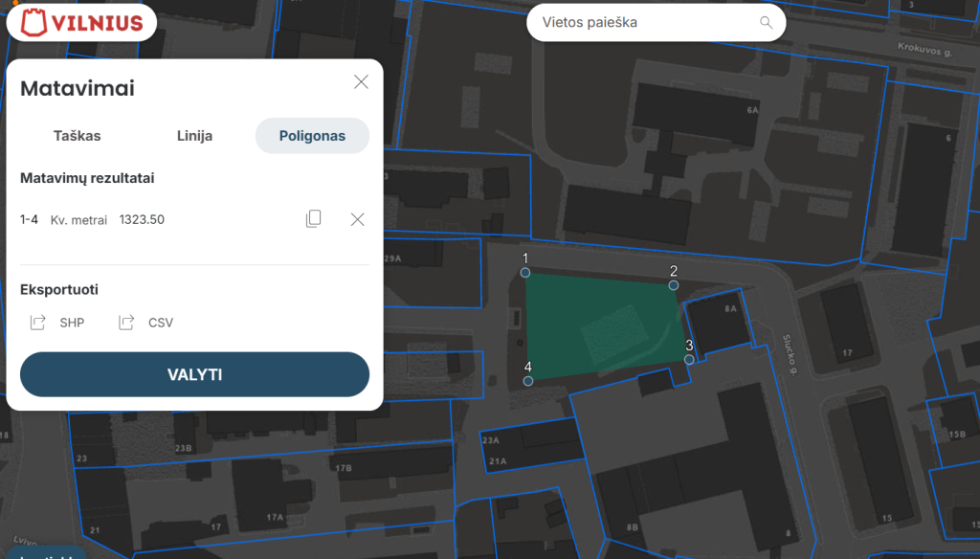Click polygon vertex 3 on map

(x=689, y=360)
